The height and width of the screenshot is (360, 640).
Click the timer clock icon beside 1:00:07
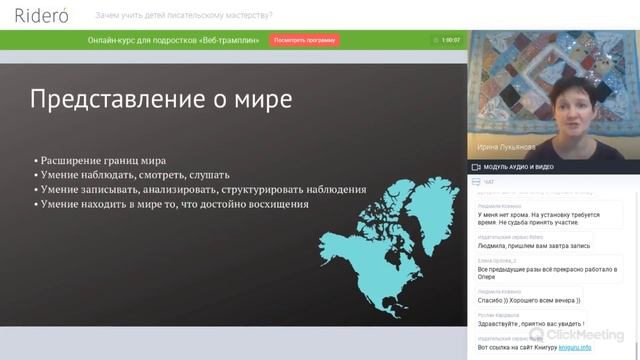[436, 40]
